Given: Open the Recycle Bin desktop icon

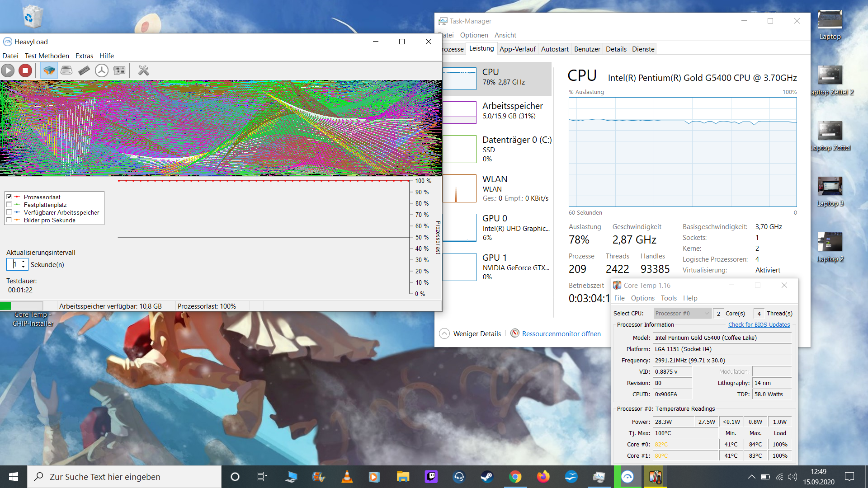Looking at the screenshot, I should (33, 17).
